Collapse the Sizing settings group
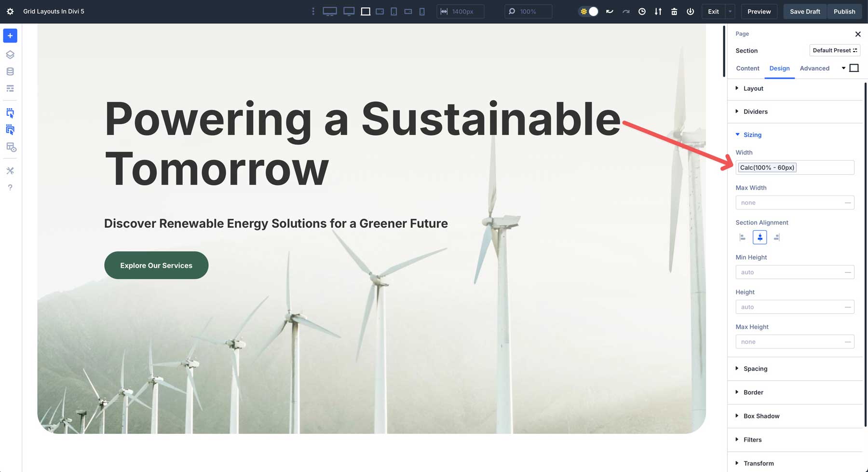Viewport: 868px width, 472px height. click(752, 135)
